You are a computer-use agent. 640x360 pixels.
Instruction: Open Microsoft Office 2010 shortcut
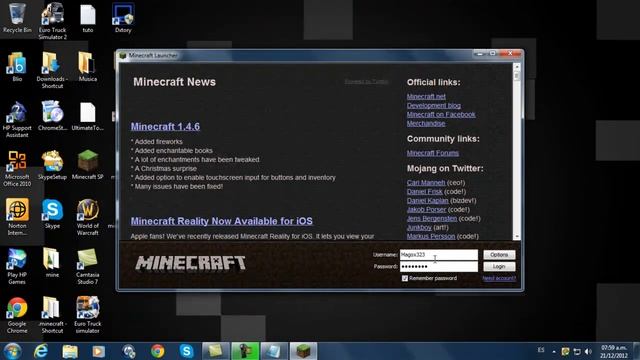click(x=17, y=168)
